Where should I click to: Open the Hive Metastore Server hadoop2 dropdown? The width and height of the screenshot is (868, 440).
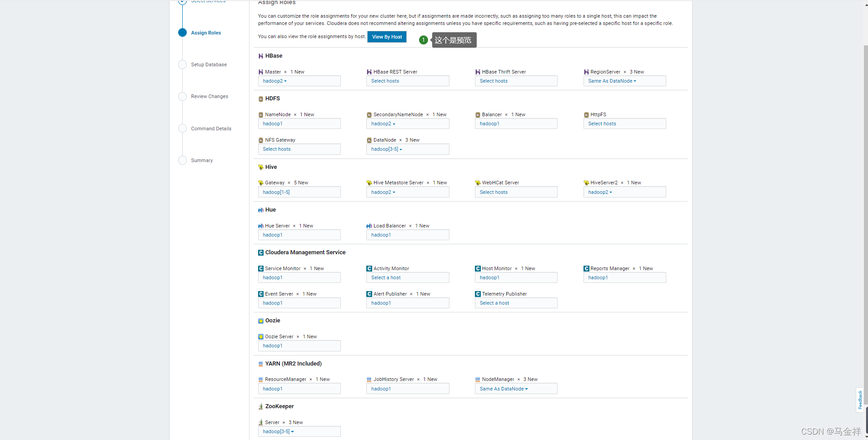408,192
